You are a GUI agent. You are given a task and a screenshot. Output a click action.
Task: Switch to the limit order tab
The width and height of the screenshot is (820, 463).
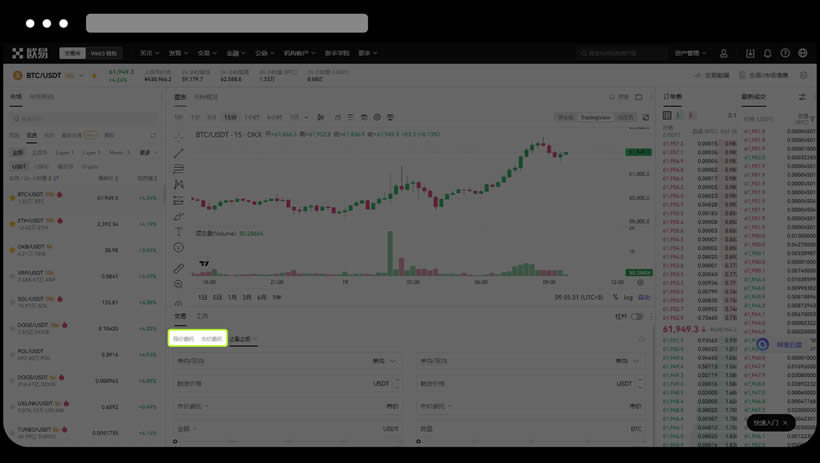[x=184, y=339]
